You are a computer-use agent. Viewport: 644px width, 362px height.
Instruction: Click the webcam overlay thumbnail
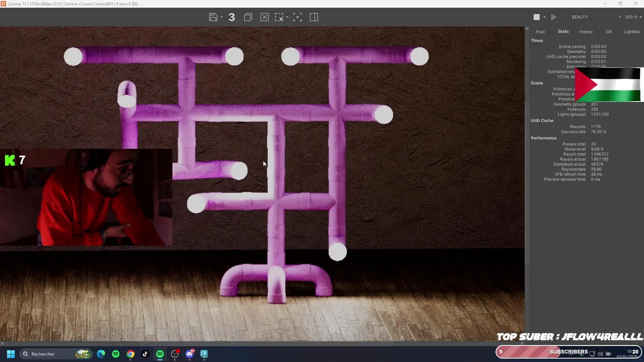(x=86, y=198)
